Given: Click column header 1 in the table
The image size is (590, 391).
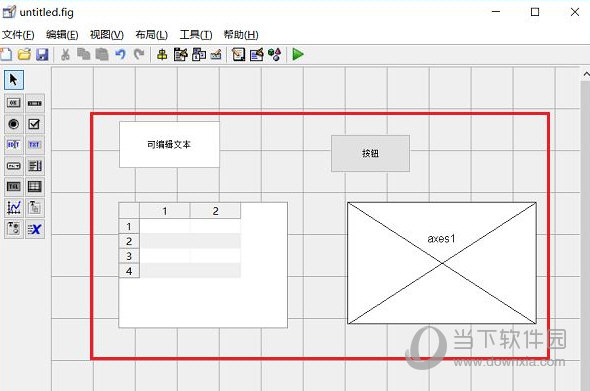Looking at the screenshot, I should coord(165,211).
